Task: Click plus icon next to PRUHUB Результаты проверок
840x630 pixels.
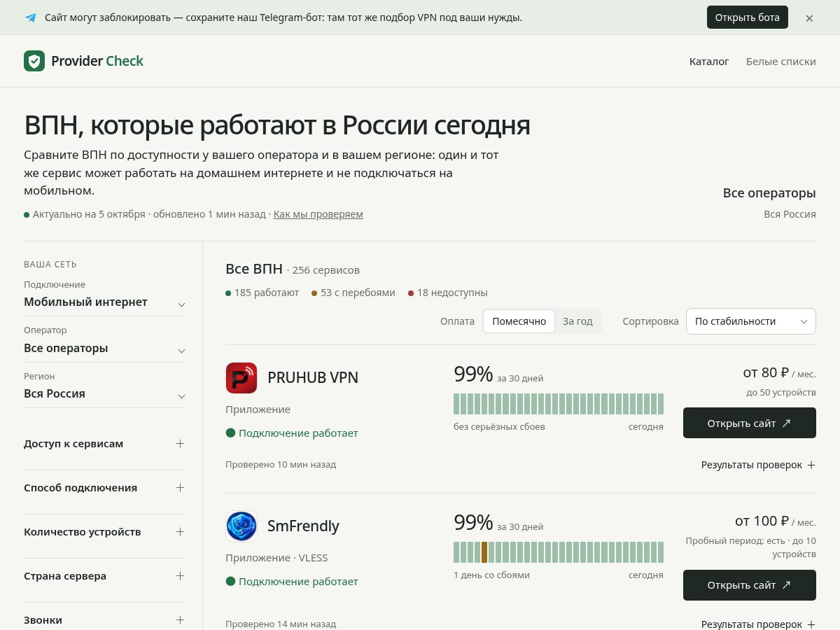Action: coord(811,465)
